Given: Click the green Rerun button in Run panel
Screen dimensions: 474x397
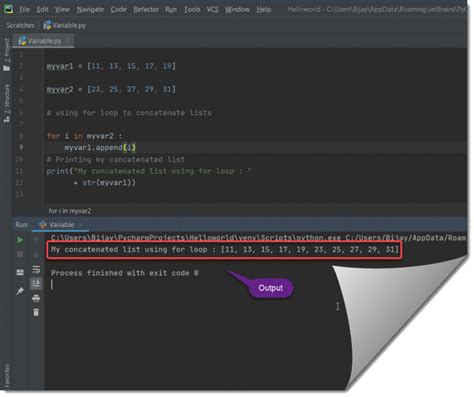Looking at the screenshot, I should coord(20,240).
